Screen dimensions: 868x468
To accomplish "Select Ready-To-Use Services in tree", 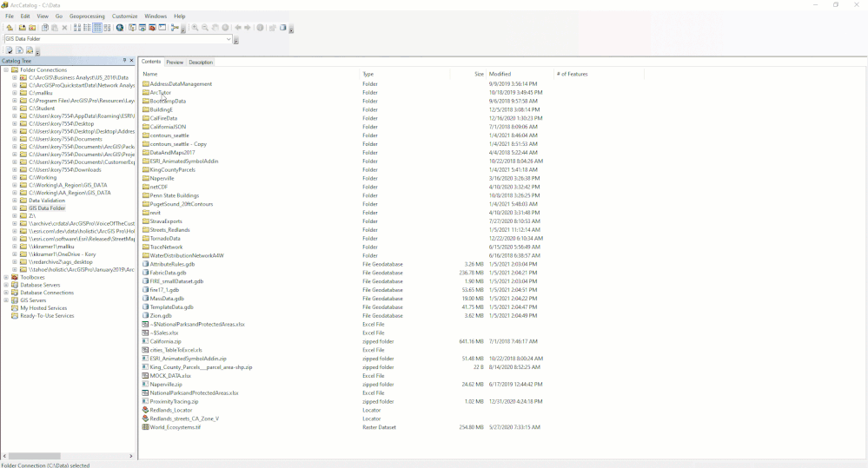I will point(47,316).
